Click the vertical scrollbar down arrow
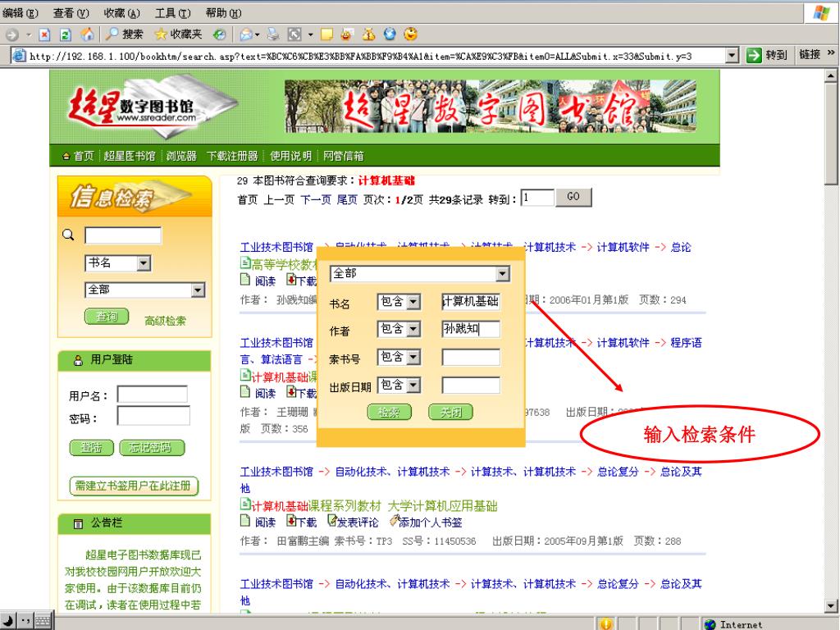 [x=830, y=606]
